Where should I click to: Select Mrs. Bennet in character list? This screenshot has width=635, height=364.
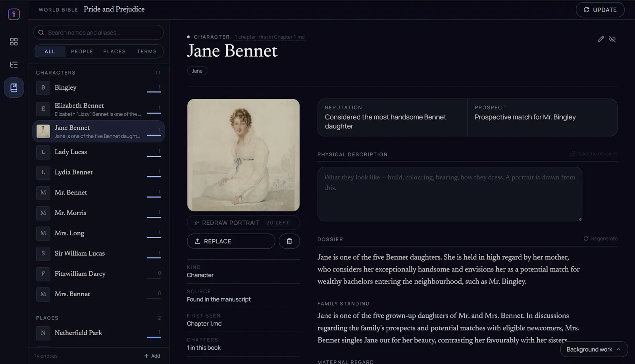(x=98, y=294)
